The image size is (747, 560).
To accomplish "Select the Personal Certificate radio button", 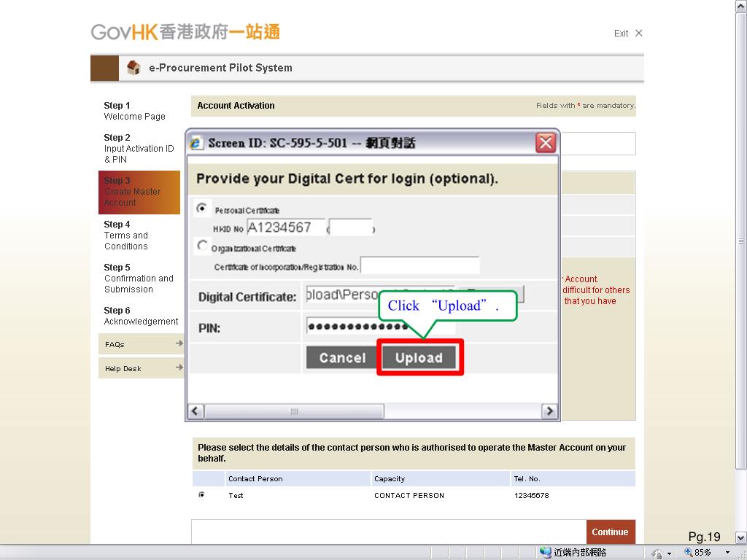I will pos(202,208).
